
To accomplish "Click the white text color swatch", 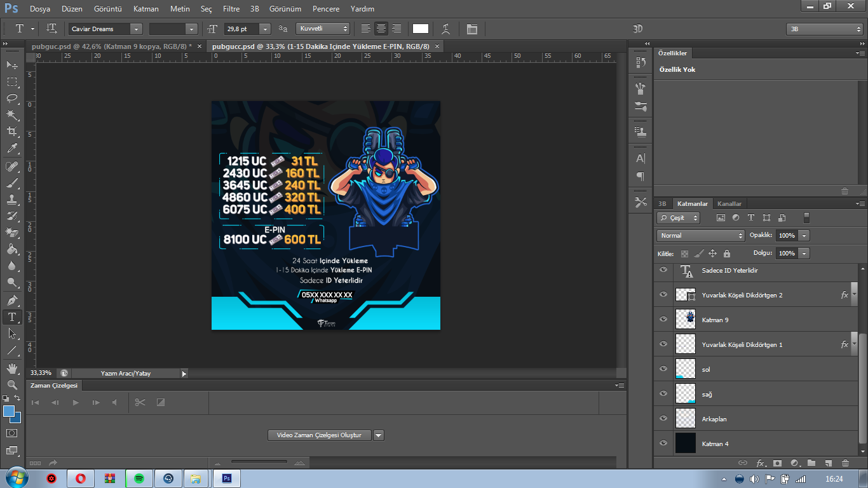I will point(421,29).
